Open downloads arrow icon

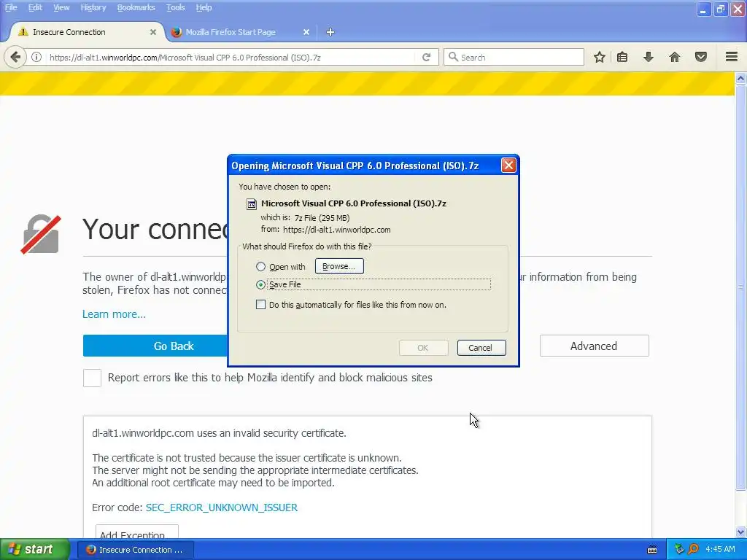(x=649, y=57)
